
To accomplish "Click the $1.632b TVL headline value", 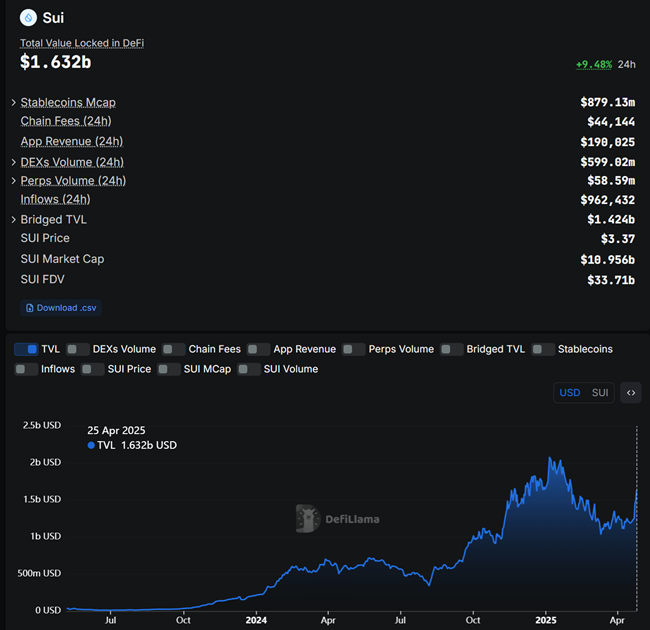I will pos(56,62).
